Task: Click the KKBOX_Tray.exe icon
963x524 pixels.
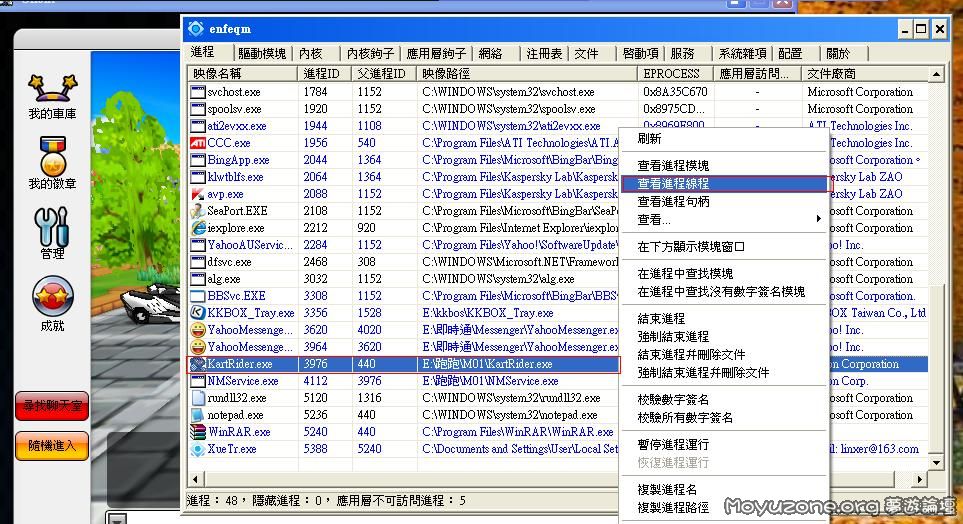Action: (x=198, y=313)
